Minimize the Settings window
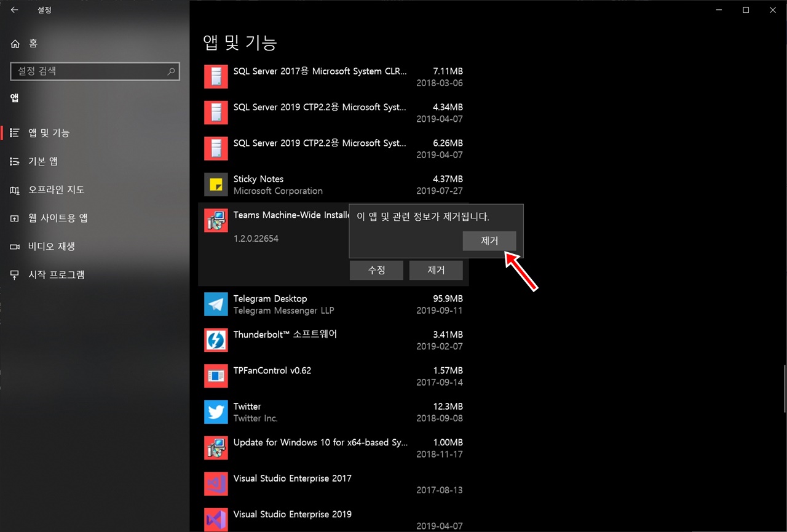 [x=718, y=10]
